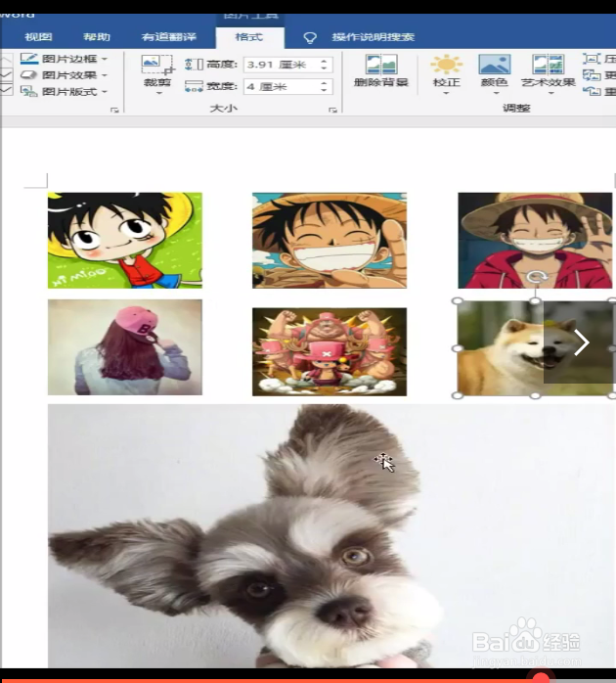This screenshot has height=683, width=616.
Task: Click the bottom-left handle of dog picture
Action: coord(457,395)
